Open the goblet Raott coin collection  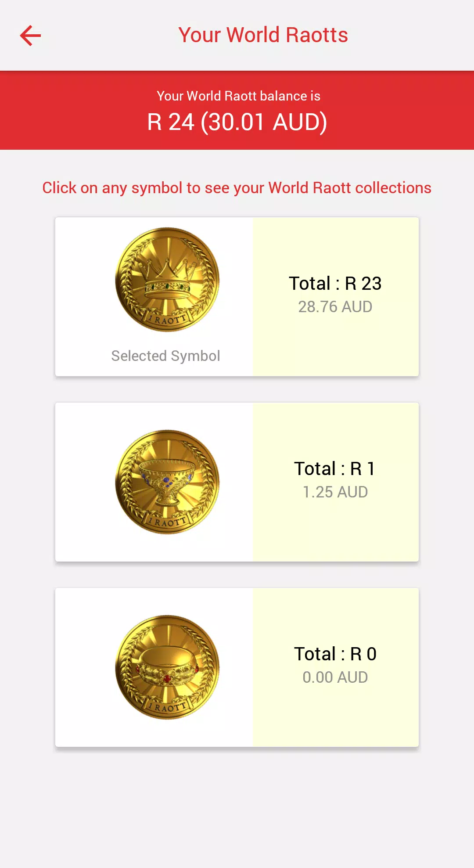(x=167, y=482)
